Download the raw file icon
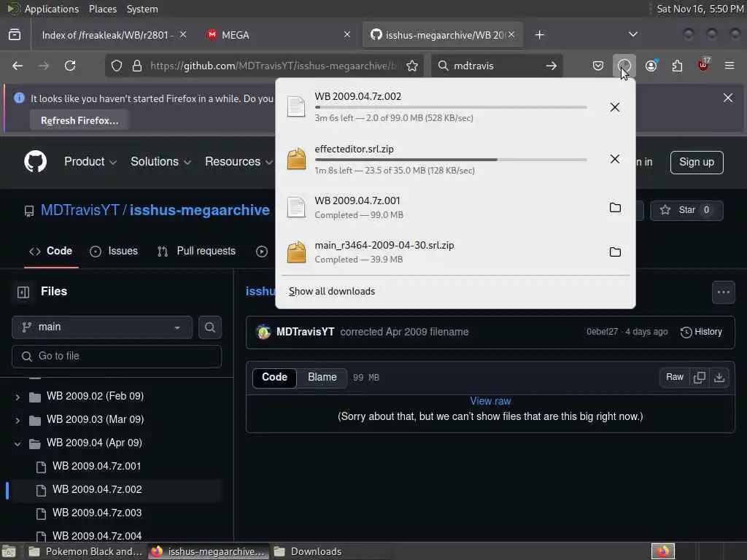 [719, 378]
